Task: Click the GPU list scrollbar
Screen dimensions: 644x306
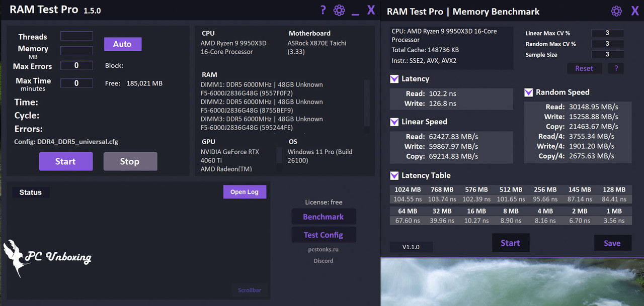Action: [x=279, y=156]
